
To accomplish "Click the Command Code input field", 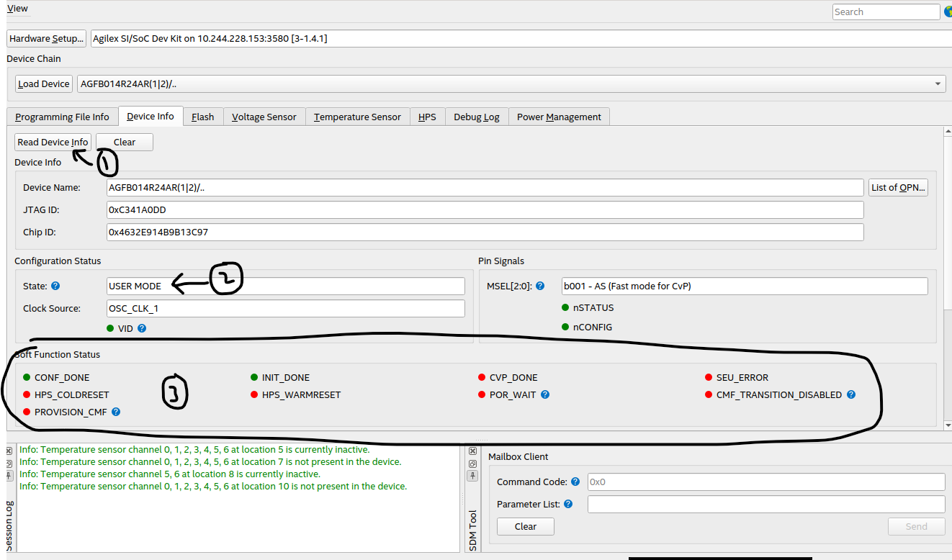I will 766,482.
